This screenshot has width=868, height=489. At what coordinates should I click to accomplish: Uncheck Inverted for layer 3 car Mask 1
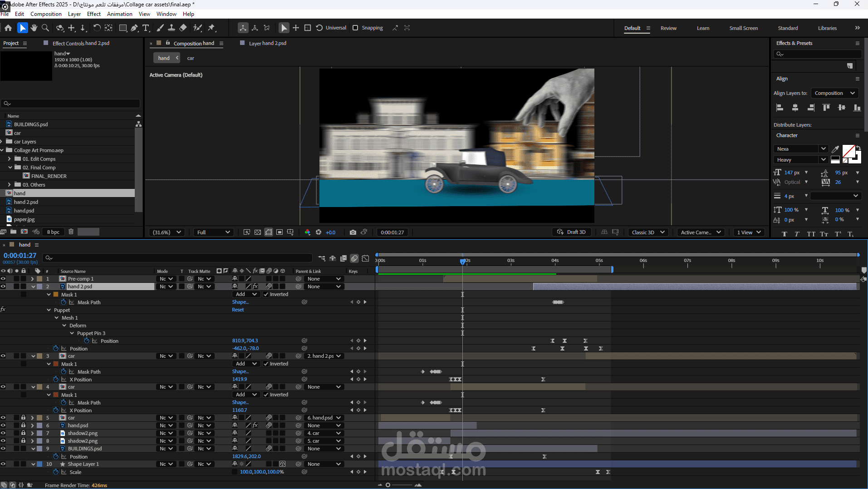pyautogui.click(x=266, y=364)
